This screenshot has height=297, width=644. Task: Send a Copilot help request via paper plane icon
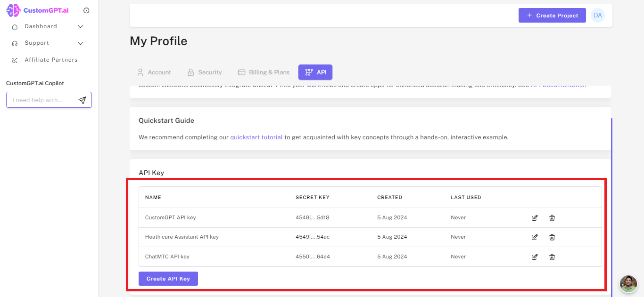click(x=82, y=100)
